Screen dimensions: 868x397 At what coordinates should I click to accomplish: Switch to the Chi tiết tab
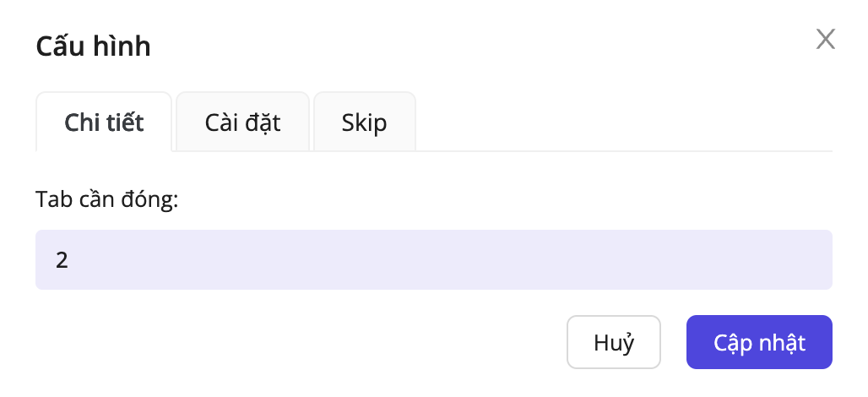[104, 122]
